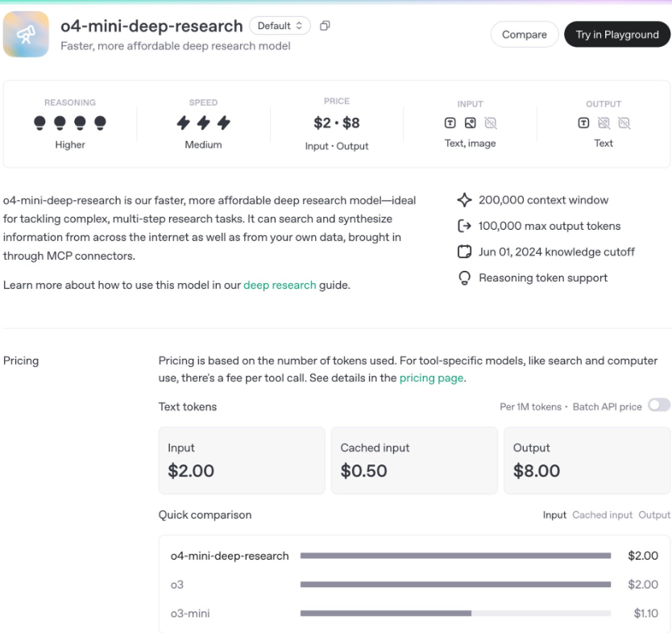Copy model name using the copy icon
The image size is (672, 633).
click(x=325, y=26)
